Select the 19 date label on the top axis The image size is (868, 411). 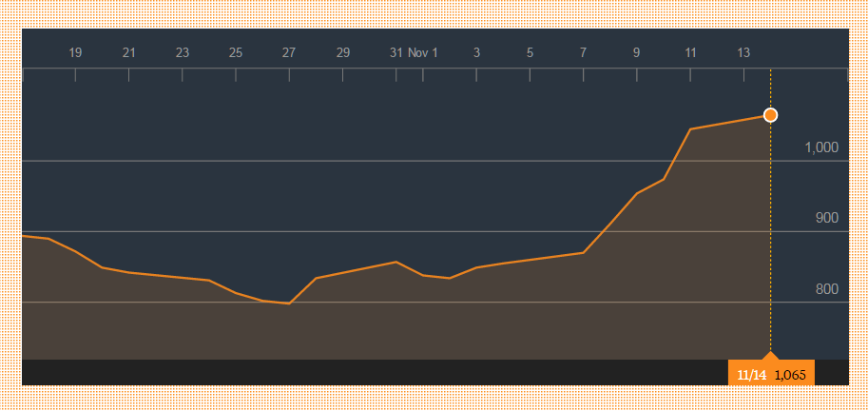tap(75, 53)
